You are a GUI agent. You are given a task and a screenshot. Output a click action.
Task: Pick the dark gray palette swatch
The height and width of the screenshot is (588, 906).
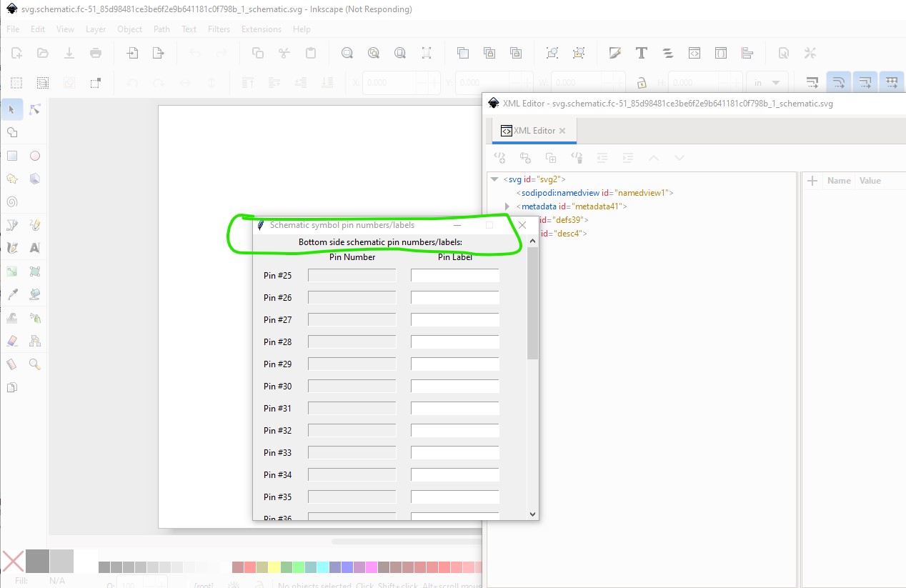pos(37,561)
